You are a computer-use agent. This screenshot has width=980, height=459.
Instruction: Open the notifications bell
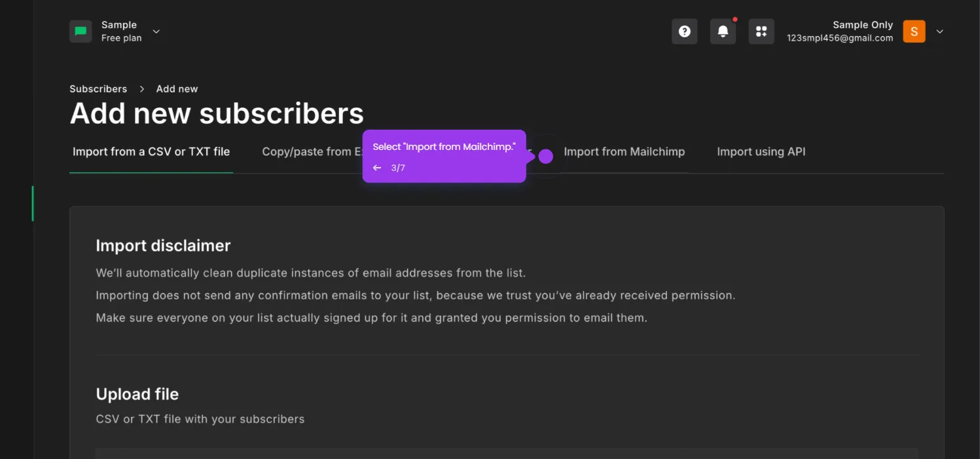(x=723, y=31)
